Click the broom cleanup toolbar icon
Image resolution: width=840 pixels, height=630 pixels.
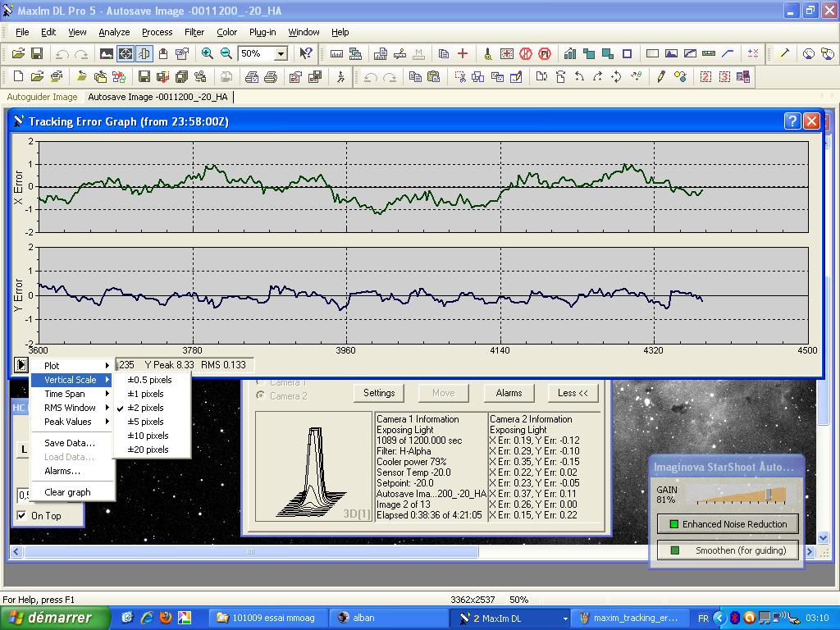click(x=487, y=53)
